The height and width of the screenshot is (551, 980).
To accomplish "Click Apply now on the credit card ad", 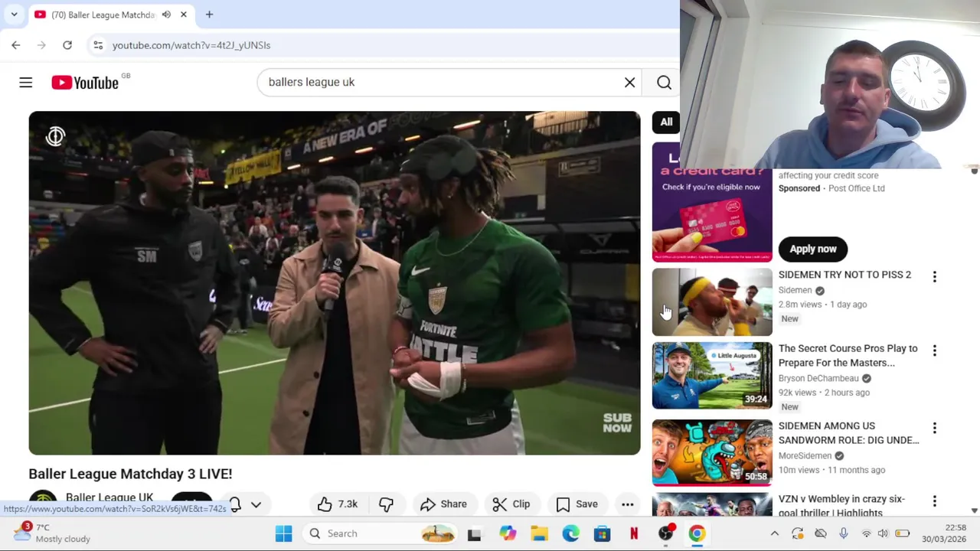I will (813, 249).
